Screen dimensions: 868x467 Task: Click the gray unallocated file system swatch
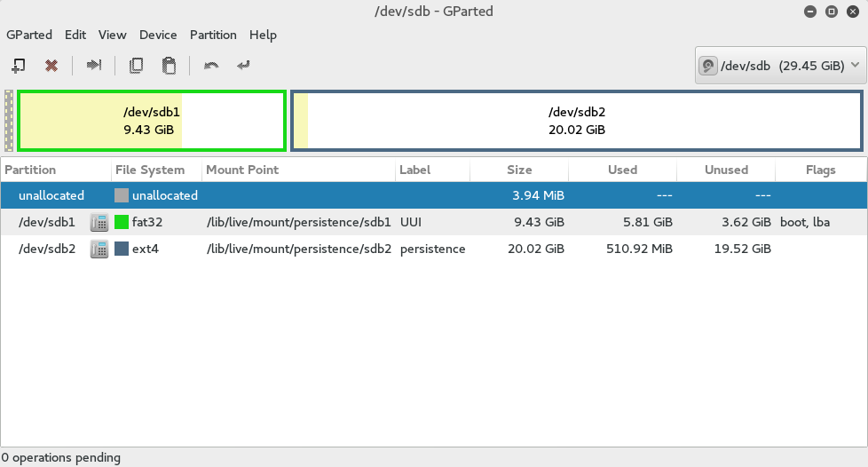(122, 195)
